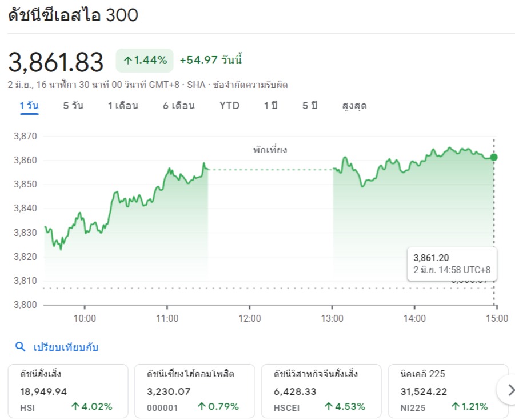Click the 3,861.20 price tooltip

point(452,263)
